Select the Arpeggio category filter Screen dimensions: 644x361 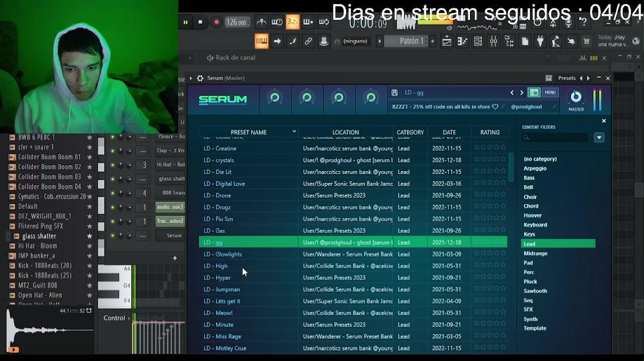point(535,168)
